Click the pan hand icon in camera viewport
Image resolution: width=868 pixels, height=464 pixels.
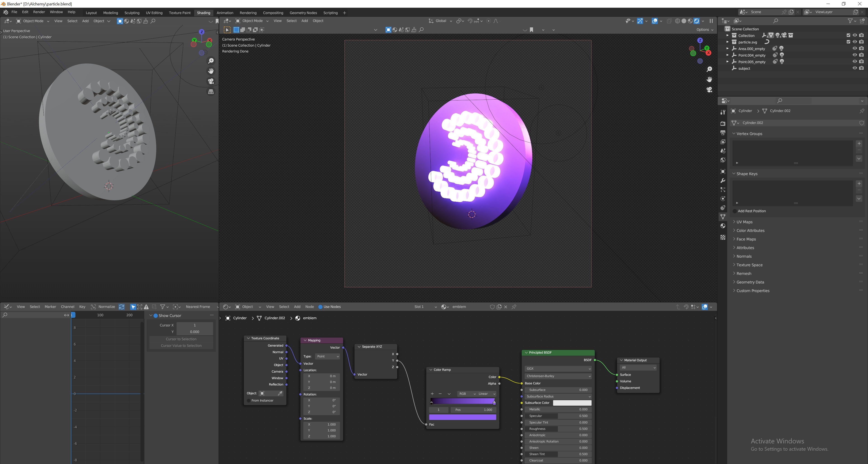(709, 79)
